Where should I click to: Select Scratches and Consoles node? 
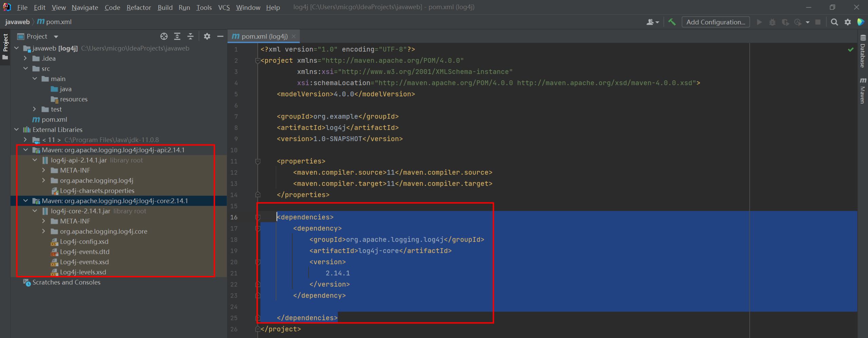tap(62, 282)
